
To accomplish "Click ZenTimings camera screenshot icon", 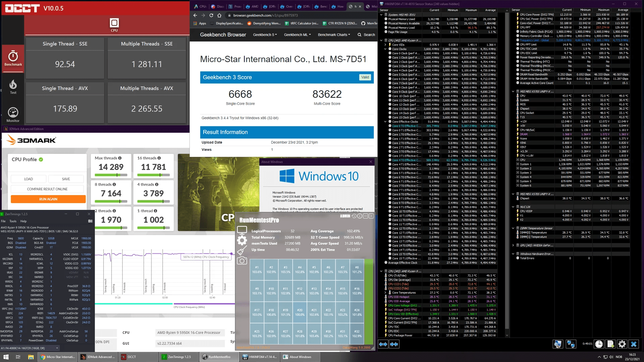I will pos(90,221).
